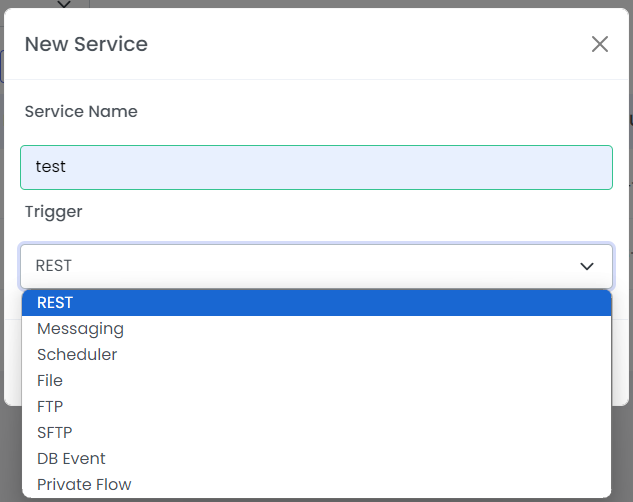Click the Trigger dropdown chevron arrow

click(x=587, y=266)
